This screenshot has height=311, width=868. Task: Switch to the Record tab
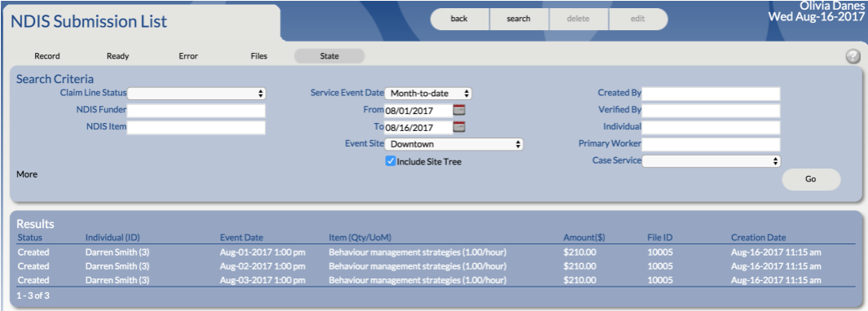[47, 56]
